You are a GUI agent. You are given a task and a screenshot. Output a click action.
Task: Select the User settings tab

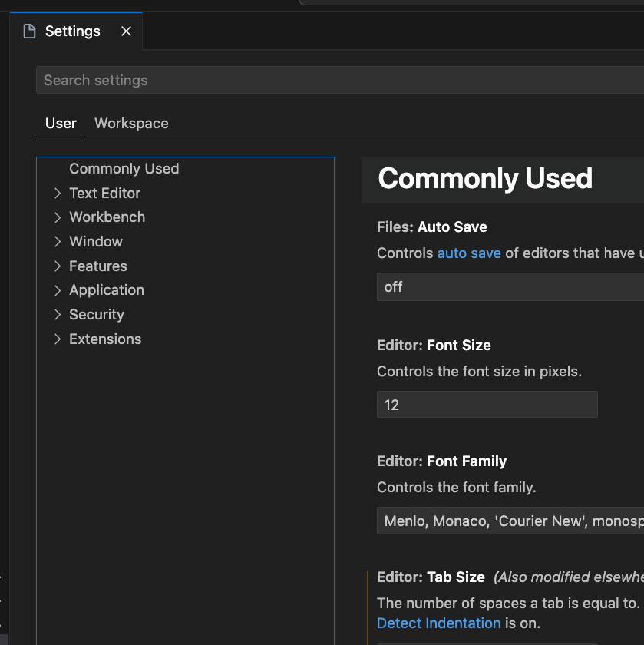click(61, 124)
